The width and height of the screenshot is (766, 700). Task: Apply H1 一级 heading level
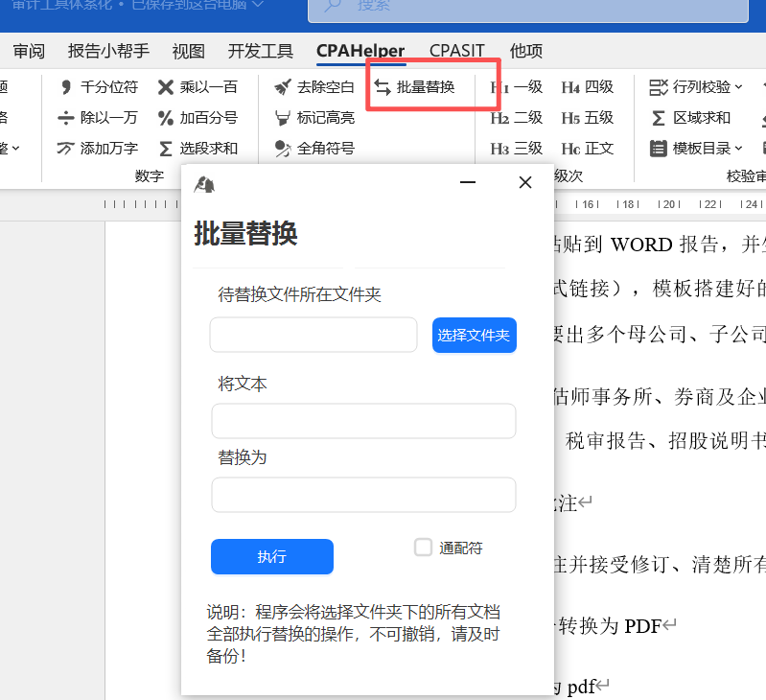click(516, 87)
